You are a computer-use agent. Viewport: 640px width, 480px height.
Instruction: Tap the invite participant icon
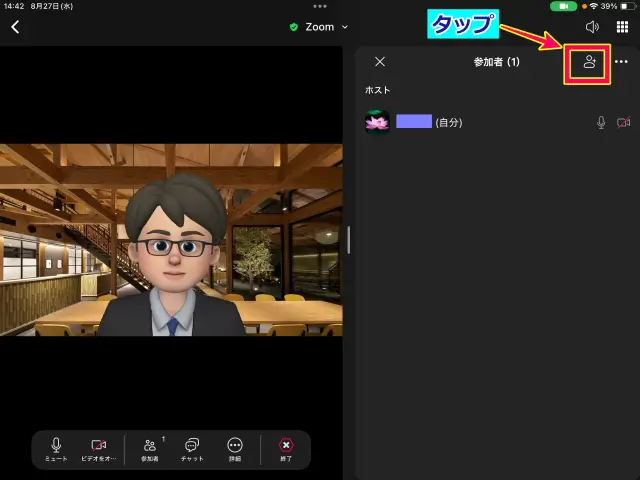click(589, 62)
